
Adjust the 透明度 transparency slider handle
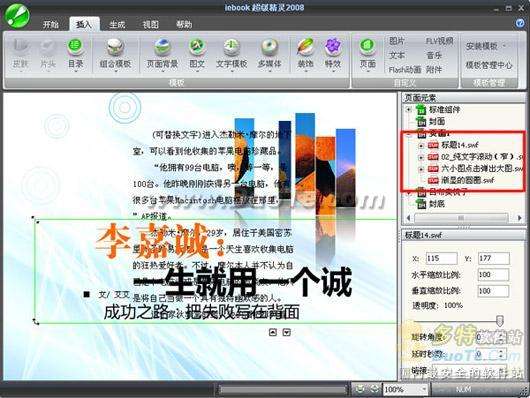pyautogui.click(x=500, y=320)
